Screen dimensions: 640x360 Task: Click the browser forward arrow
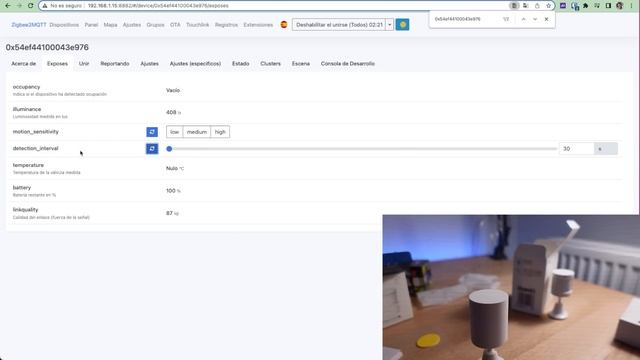(x=19, y=6)
